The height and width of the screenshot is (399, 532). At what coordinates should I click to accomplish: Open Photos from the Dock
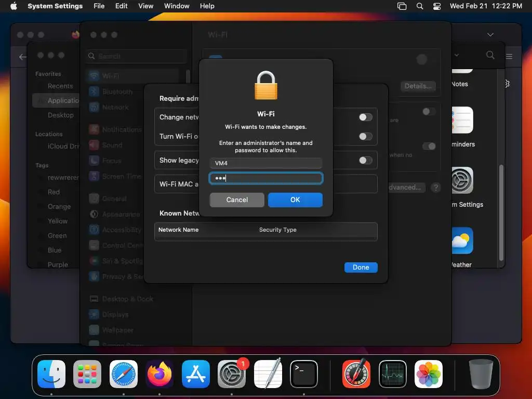tap(429, 374)
